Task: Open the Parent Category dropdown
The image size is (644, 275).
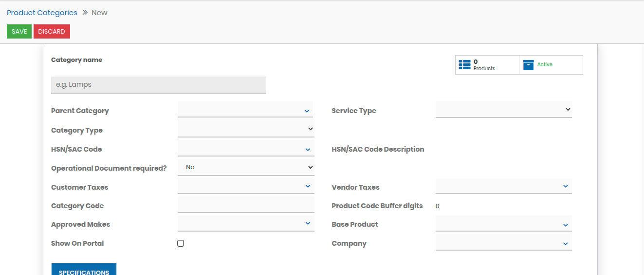Action: point(245,111)
